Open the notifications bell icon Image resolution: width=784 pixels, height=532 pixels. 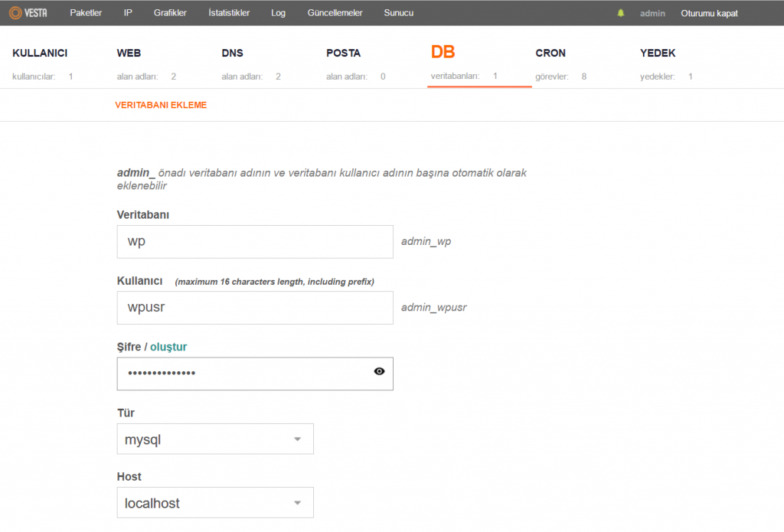coord(621,13)
